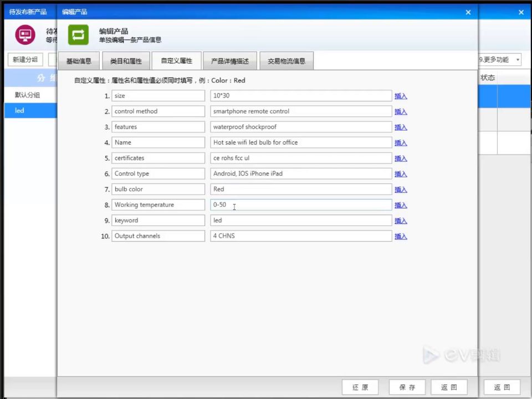Click 插入 link for Control type row
Viewport: 532px width, 399px height.
tap(401, 175)
